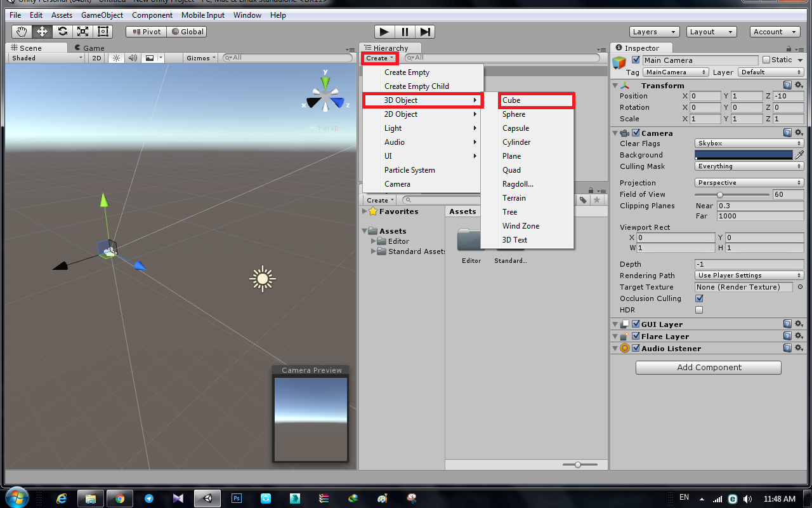Toggle the Flare Layer enabled checkbox
The image size is (812, 508).
[x=636, y=337]
